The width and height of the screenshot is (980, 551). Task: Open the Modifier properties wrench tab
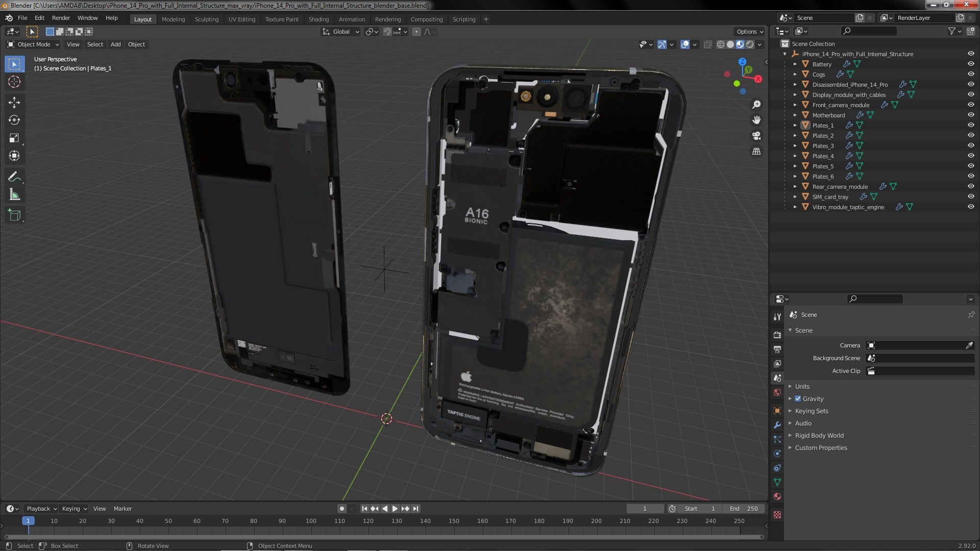[x=777, y=425]
